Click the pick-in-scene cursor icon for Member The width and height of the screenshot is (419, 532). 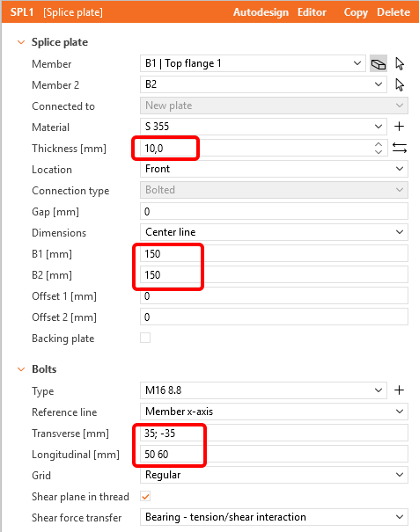400,64
